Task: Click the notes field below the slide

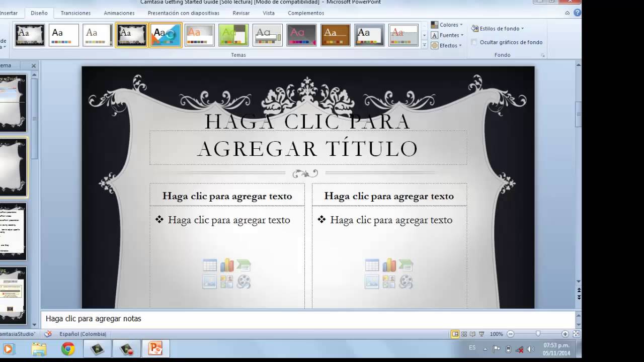Action: coord(302,319)
